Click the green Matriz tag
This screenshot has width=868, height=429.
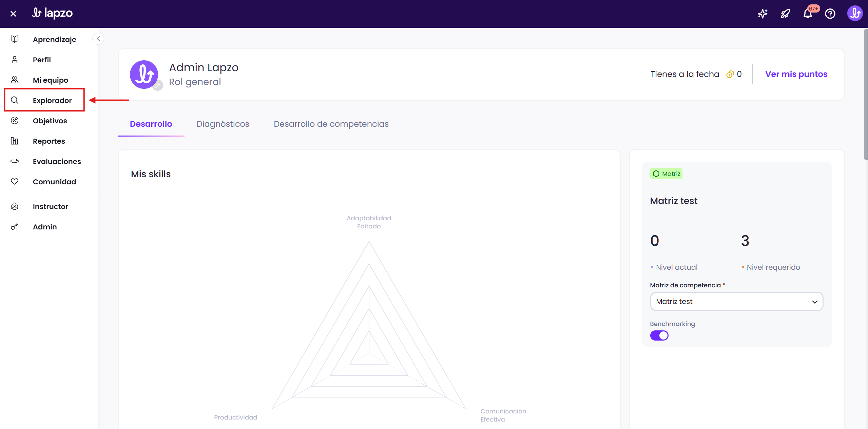point(666,174)
